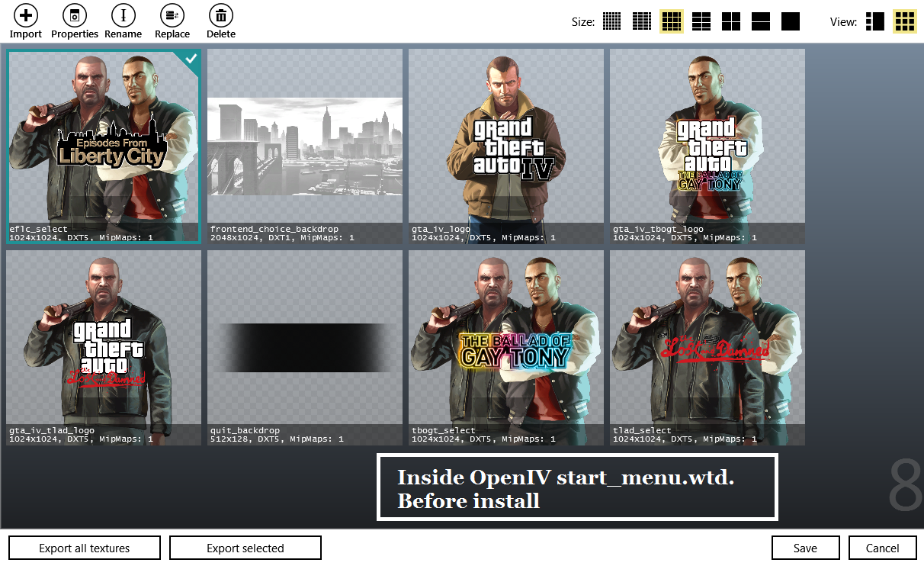Click the Import texture icon

point(25,16)
